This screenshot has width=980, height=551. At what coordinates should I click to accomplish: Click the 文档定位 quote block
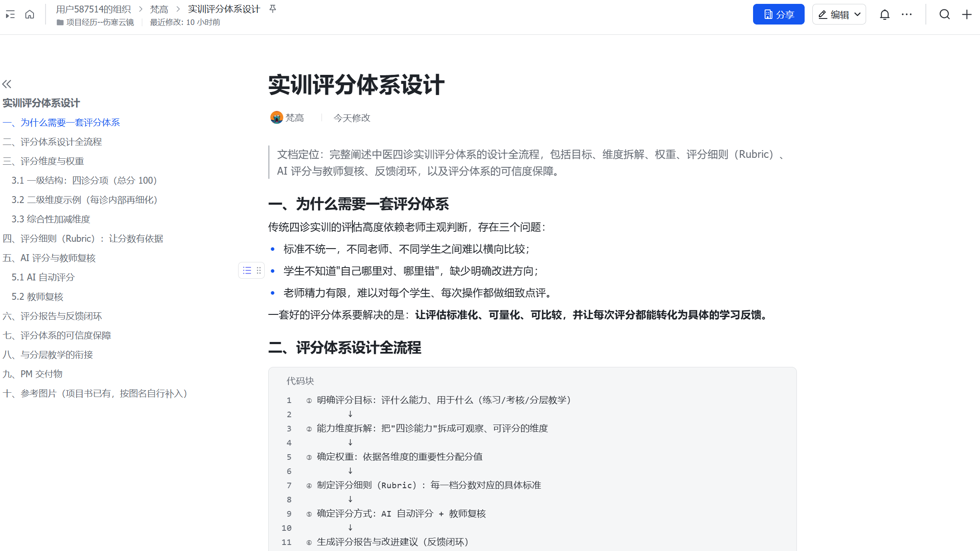coord(532,163)
